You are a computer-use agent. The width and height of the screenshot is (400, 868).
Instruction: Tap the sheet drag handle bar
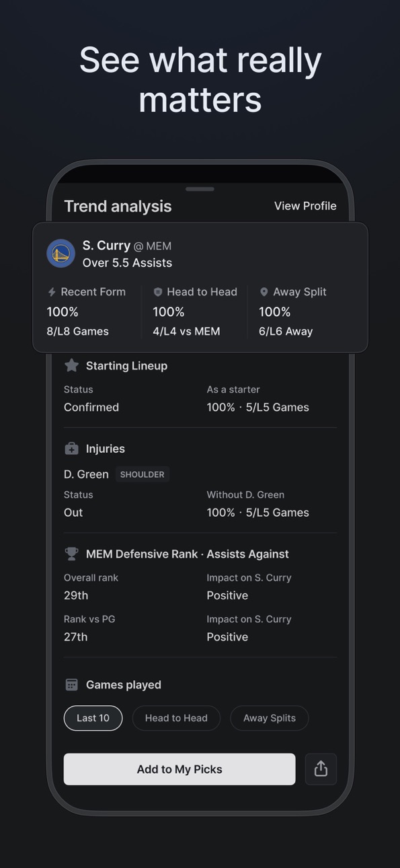click(200, 189)
